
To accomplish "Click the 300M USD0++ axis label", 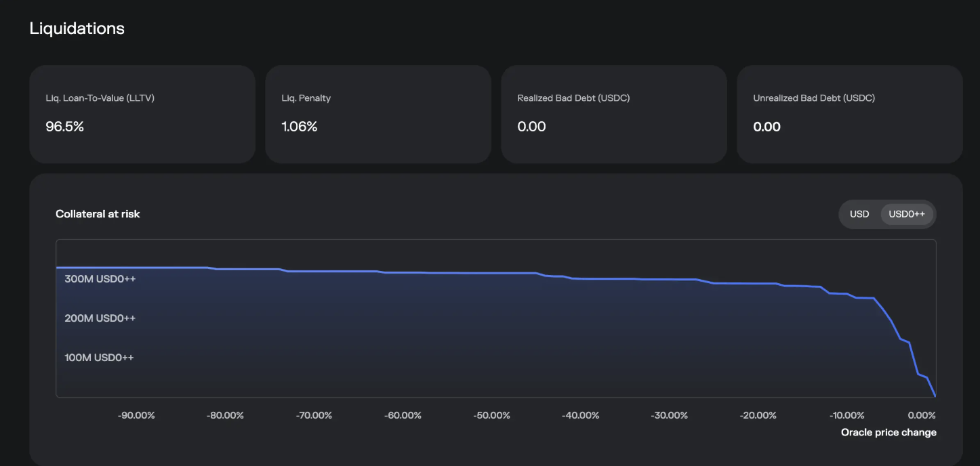I will [100, 278].
